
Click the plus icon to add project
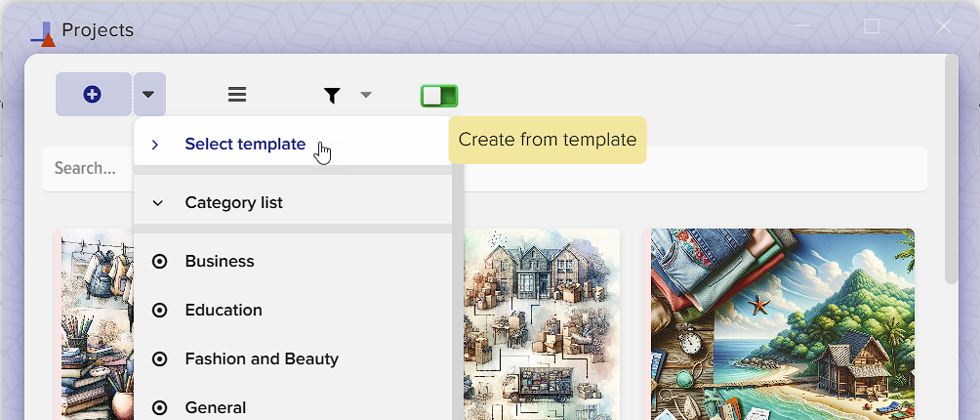point(93,95)
